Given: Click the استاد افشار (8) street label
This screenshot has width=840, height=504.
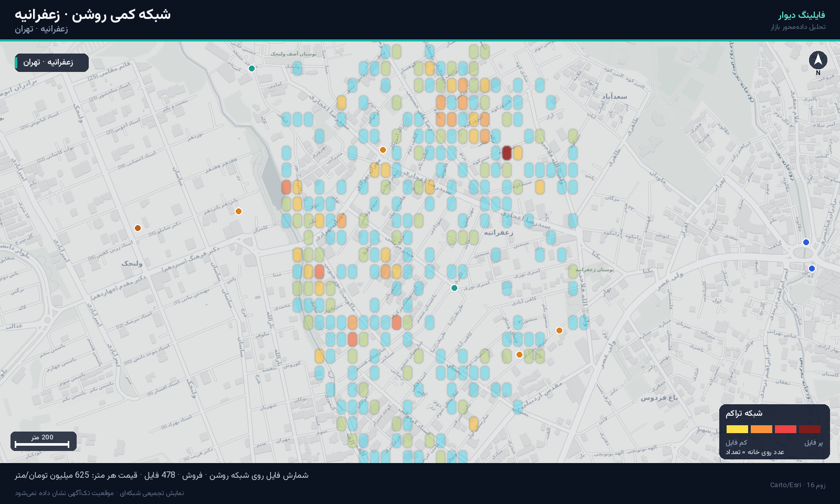Looking at the screenshot, I should click(x=163, y=387).
